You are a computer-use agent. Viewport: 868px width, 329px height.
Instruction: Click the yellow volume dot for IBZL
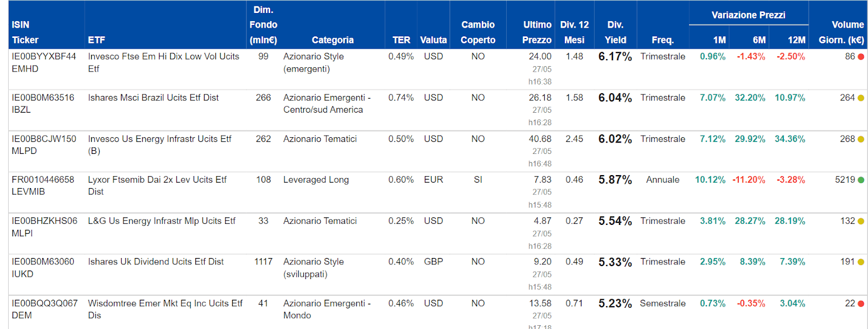tap(861, 98)
